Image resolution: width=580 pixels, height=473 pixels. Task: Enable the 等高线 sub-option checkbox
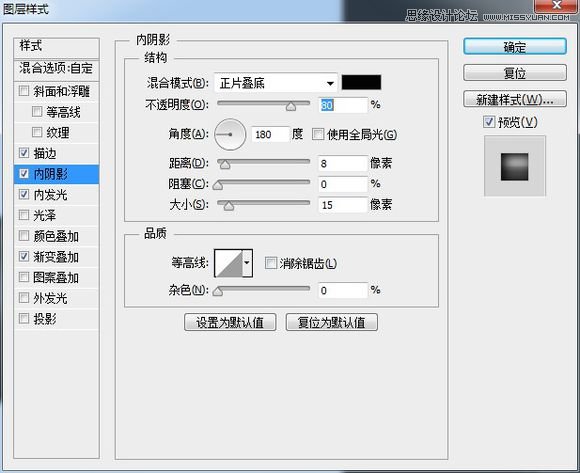[x=37, y=111]
